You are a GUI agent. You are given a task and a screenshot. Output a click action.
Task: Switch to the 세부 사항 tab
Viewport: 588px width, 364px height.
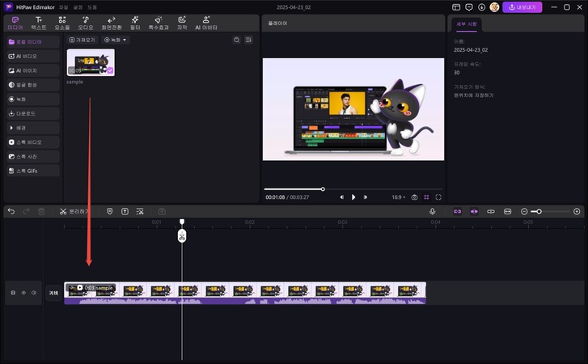pos(467,24)
